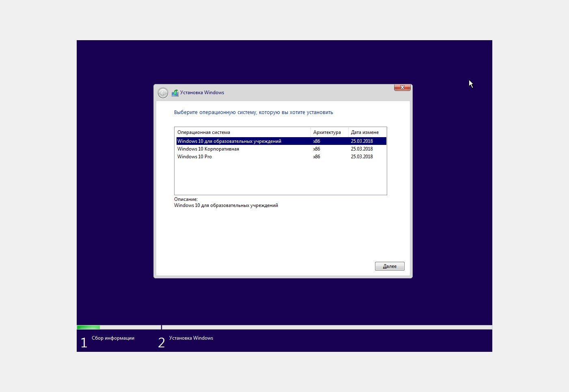Viewport: 569px width, 392px height.
Task: Close the Установка Windows dialog
Action: click(402, 87)
